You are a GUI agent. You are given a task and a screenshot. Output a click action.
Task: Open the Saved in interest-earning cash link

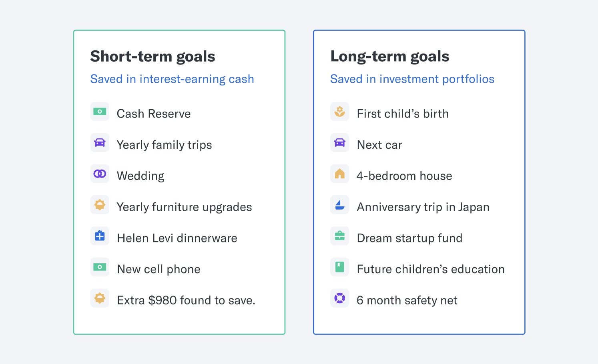(x=172, y=79)
